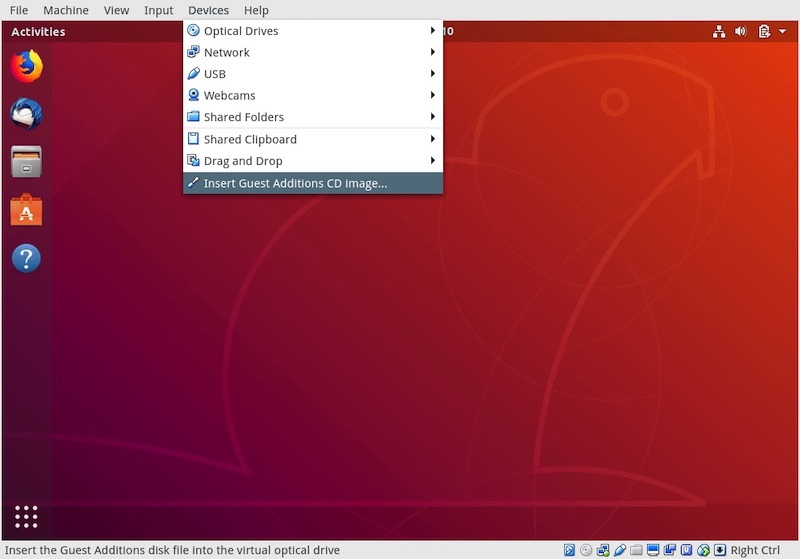Screen dimensions: 800x559
Task: Show Applications grid button
Action: (x=26, y=516)
